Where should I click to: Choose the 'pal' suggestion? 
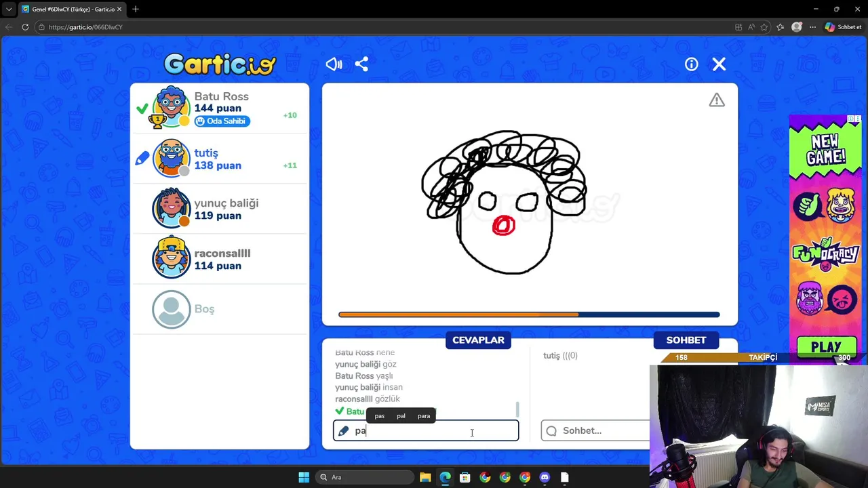pyautogui.click(x=401, y=416)
